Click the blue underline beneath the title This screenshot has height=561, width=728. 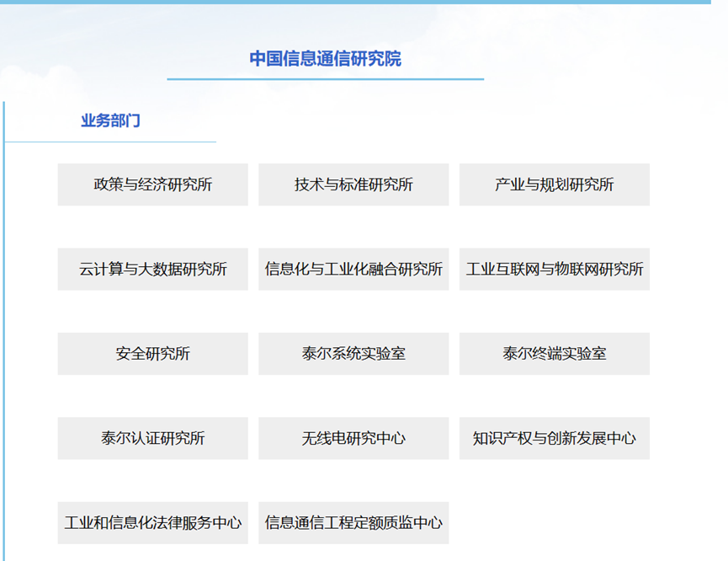[325, 79]
